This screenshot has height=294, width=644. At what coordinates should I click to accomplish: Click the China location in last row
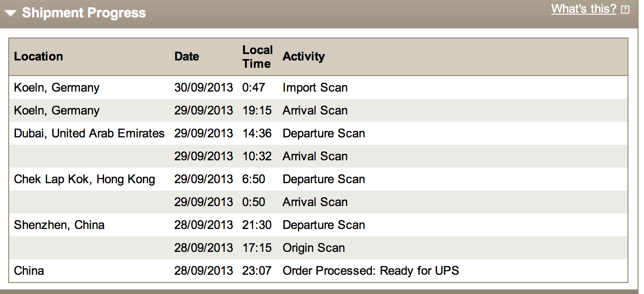coord(29,271)
